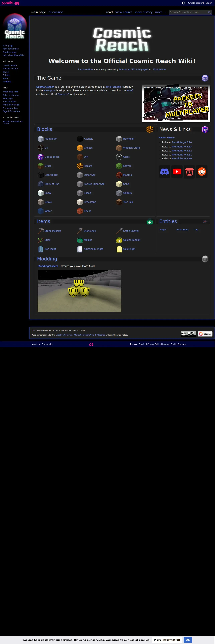Click the Magma block icon

click(119, 175)
